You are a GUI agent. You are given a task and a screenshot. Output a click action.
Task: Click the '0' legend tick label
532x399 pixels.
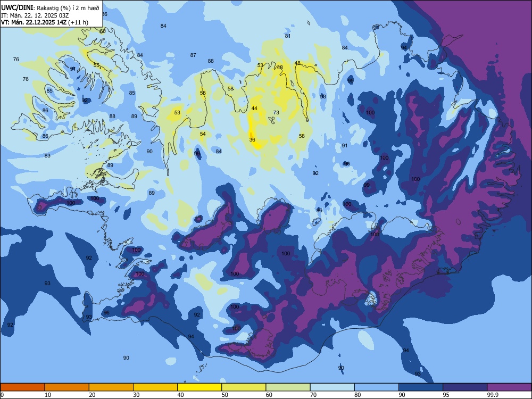pos(2,395)
